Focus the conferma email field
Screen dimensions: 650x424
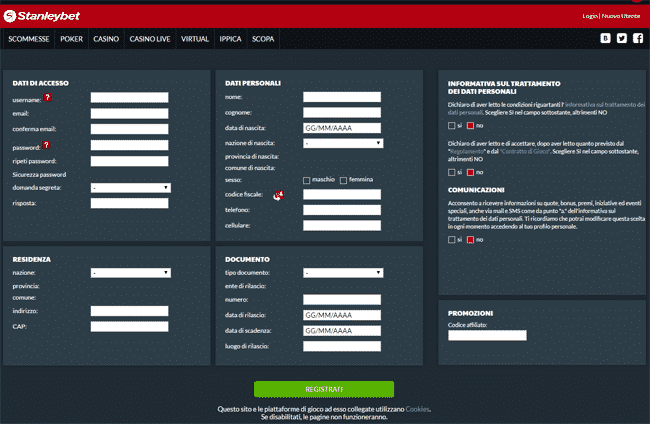pyautogui.click(x=129, y=129)
